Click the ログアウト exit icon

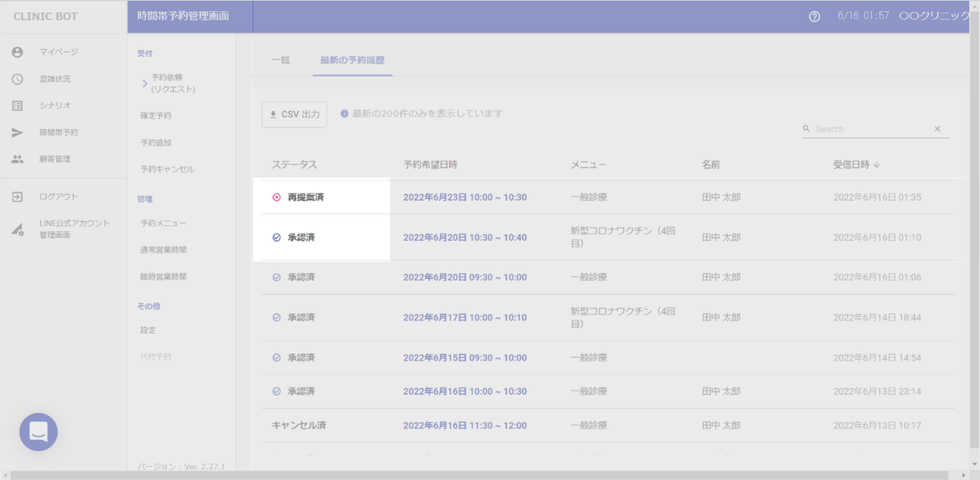pyautogui.click(x=18, y=197)
